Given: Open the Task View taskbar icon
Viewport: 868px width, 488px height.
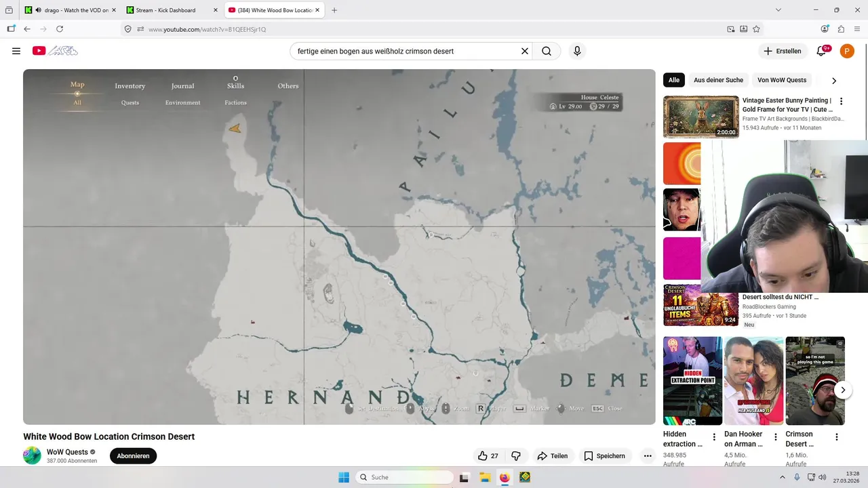Looking at the screenshot, I should (x=464, y=477).
